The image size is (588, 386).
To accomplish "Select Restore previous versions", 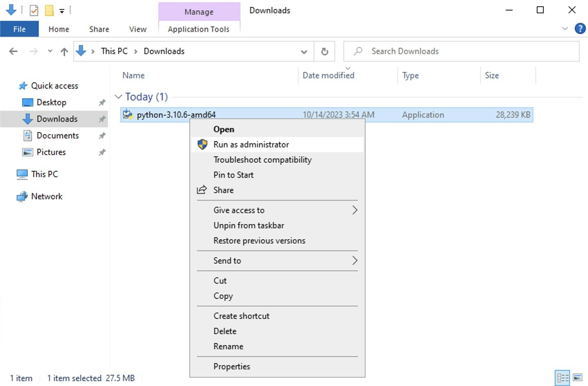I will (277, 241).
